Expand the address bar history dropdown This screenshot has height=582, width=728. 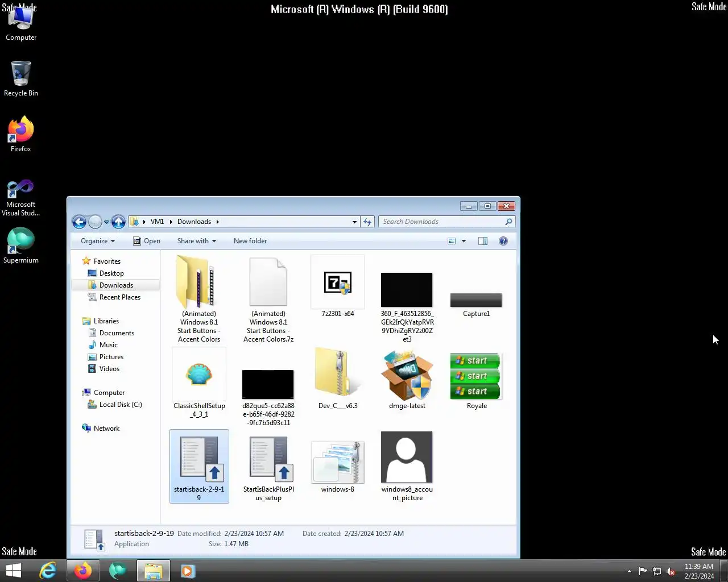(x=354, y=222)
